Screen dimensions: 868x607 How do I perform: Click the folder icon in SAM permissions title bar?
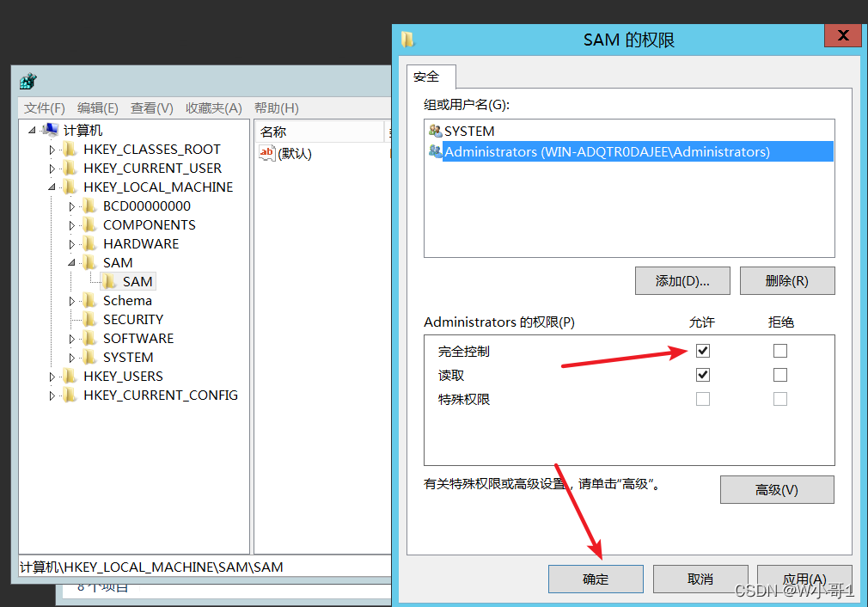click(408, 40)
